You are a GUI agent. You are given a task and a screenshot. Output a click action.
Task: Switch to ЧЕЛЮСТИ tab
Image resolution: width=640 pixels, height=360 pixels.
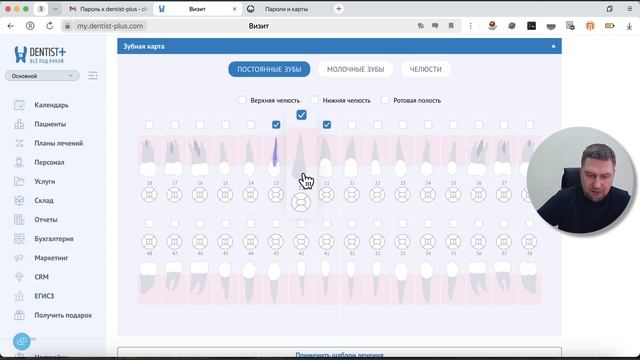click(x=426, y=69)
